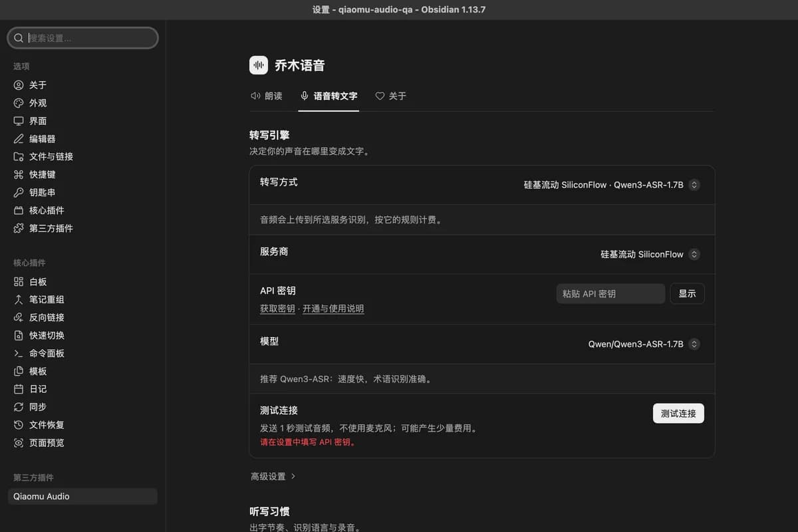Click the 快捷键 command-key icon
Viewport: 798px width, 532px height.
click(x=19, y=174)
